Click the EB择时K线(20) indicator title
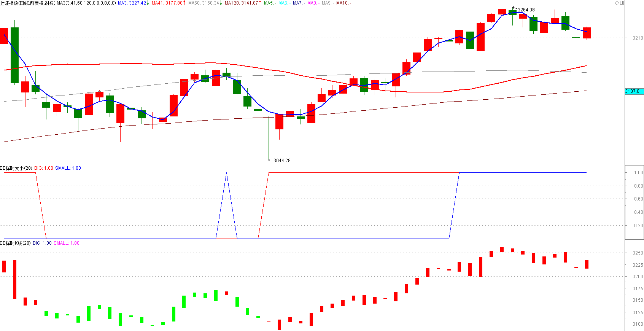 coord(16,243)
